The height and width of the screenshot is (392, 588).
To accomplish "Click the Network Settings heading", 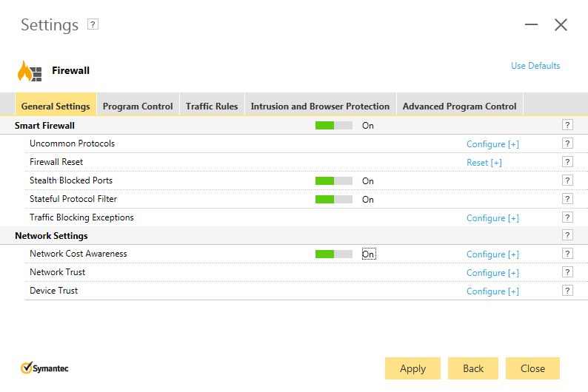I will [51, 236].
